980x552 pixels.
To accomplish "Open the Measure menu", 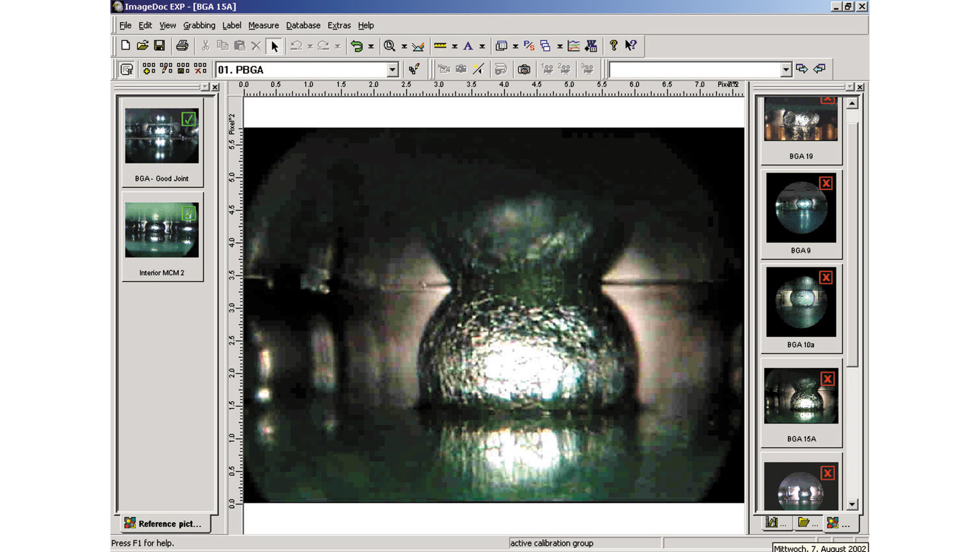I will coord(263,25).
